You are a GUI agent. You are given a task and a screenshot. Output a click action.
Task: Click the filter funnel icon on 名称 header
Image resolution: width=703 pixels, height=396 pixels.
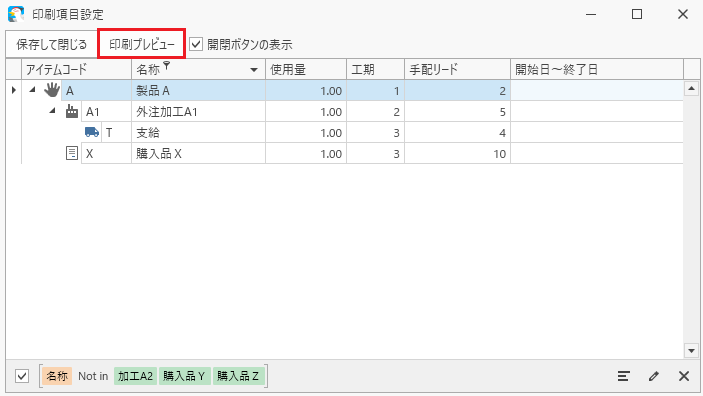tap(167, 65)
